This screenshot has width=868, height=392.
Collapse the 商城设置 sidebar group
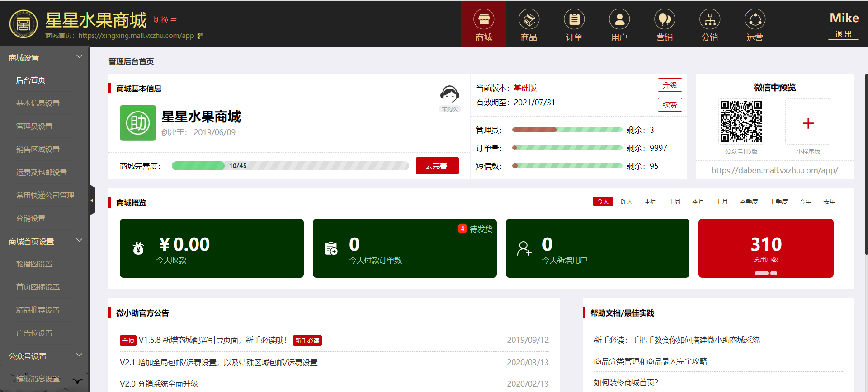80,57
